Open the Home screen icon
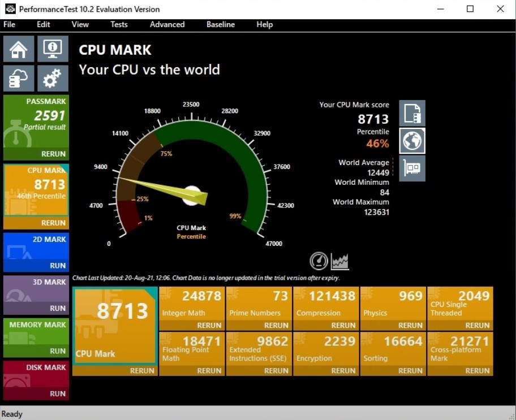The height and width of the screenshot is (420, 516). tap(18, 49)
